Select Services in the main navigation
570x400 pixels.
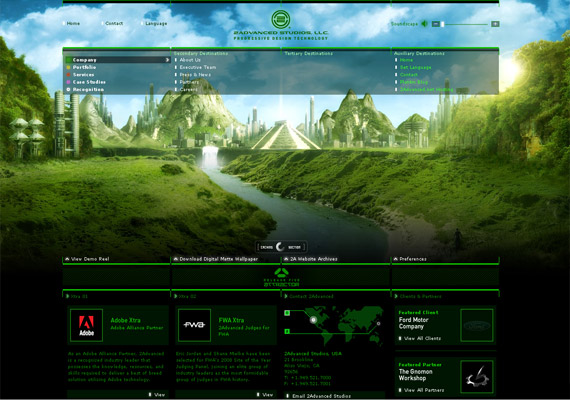pyautogui.click(x=83, y=75)
